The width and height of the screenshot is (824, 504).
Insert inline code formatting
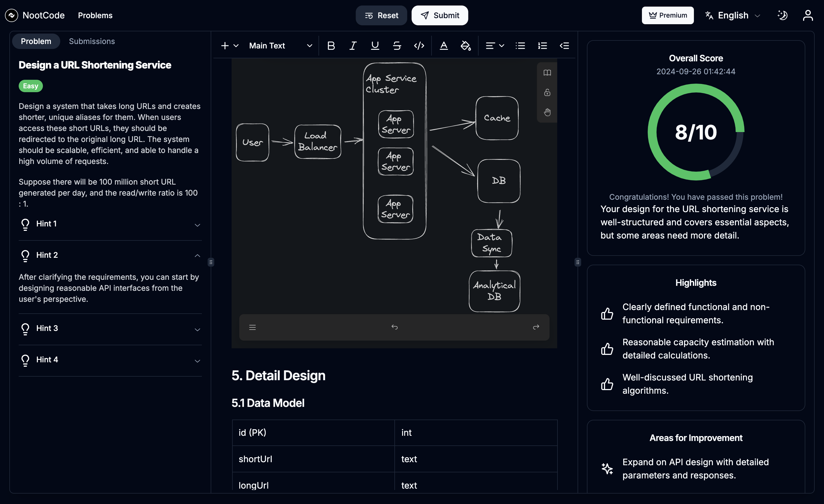click(x=419, y=46)
